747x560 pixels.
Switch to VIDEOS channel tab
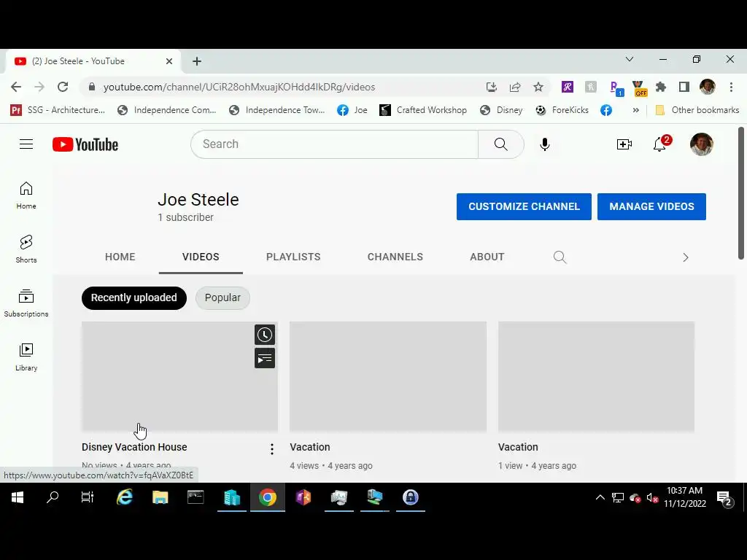tap(201, 257)
